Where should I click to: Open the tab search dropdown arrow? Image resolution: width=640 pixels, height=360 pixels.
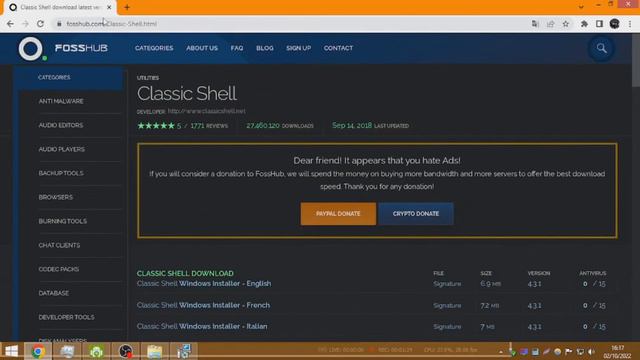tap(581, 7)
